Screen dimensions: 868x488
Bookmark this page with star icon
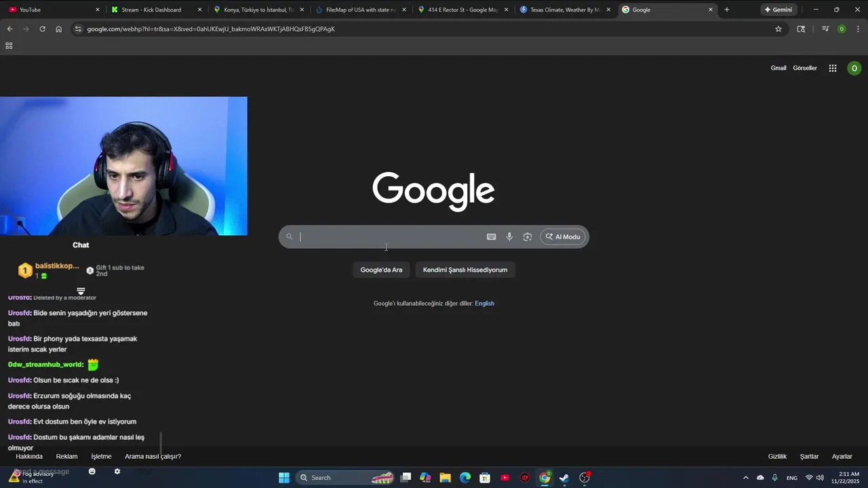tap(778, 29)
